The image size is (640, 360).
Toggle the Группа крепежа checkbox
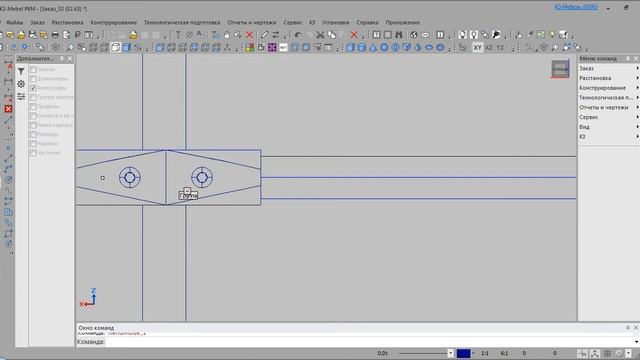click(x=33, y=98)
